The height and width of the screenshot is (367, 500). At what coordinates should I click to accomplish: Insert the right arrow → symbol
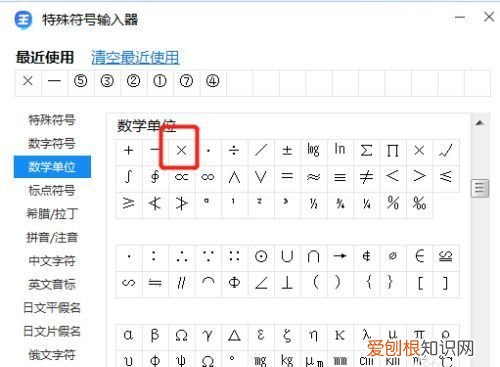340,257
